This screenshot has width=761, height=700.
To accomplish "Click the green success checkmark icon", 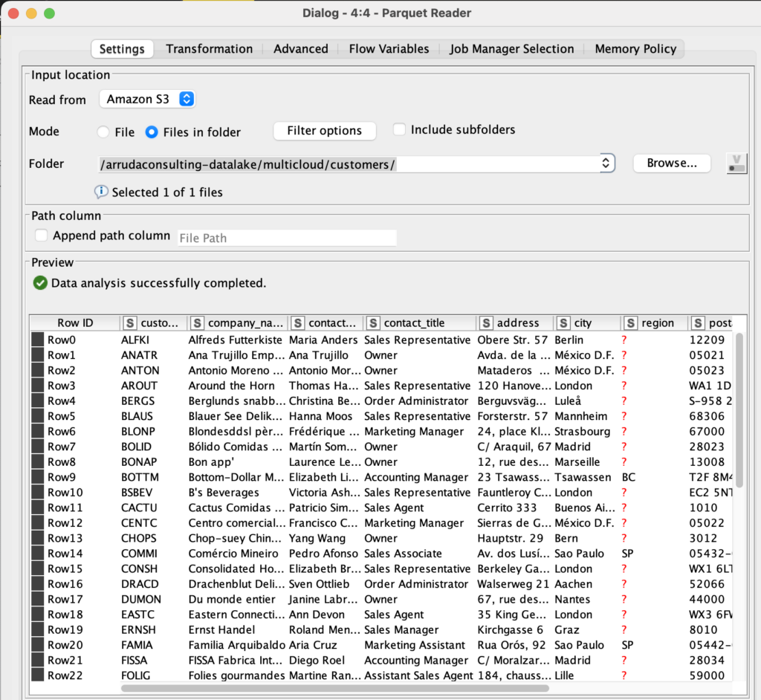I will pos(40,282).
